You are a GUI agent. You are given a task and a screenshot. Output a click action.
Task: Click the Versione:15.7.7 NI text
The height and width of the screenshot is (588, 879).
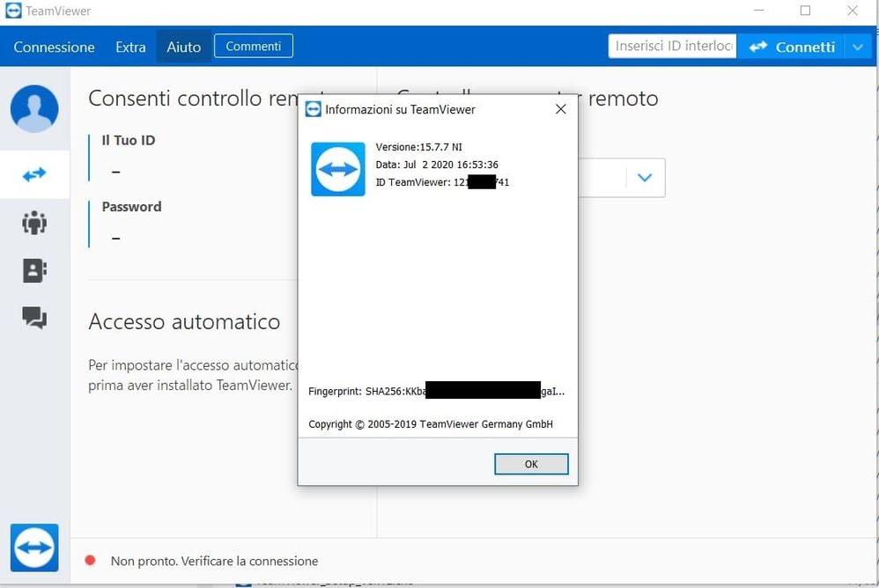coord(418,147)
